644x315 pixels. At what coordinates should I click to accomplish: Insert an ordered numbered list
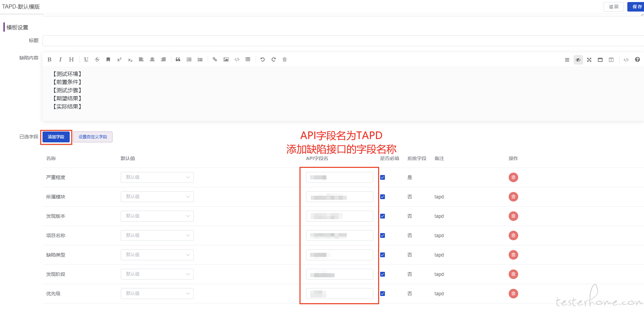click(189, 59)
